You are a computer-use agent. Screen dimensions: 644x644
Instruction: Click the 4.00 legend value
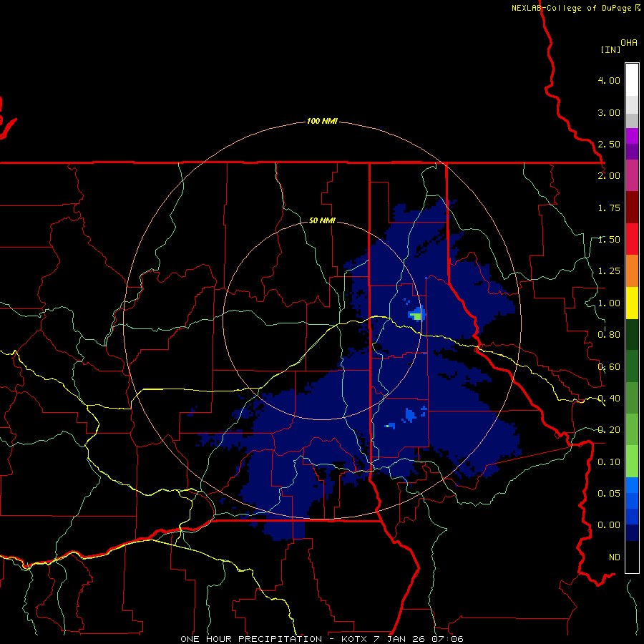click(609, 80)
